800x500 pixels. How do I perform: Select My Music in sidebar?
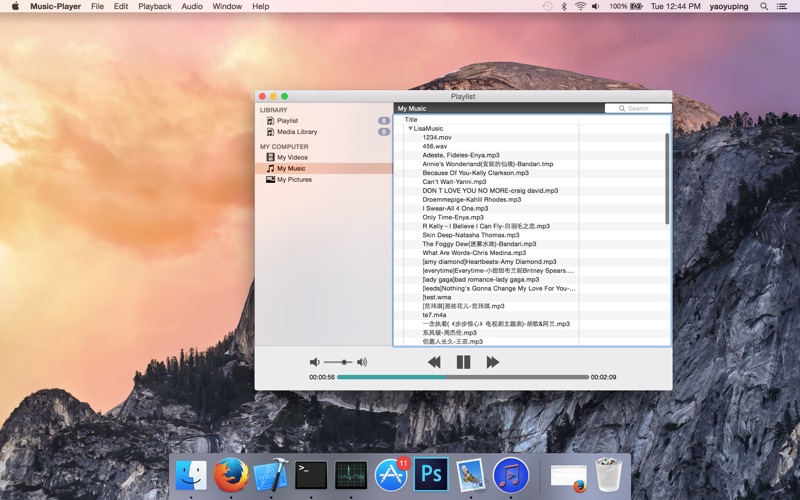coord(291,169)
